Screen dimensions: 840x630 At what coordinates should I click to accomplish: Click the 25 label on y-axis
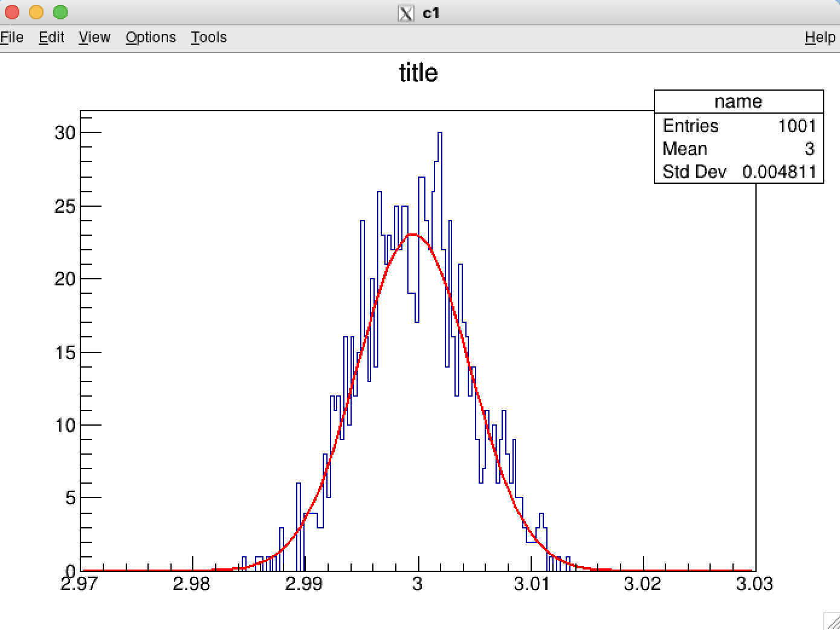click(x=65, y=207)
